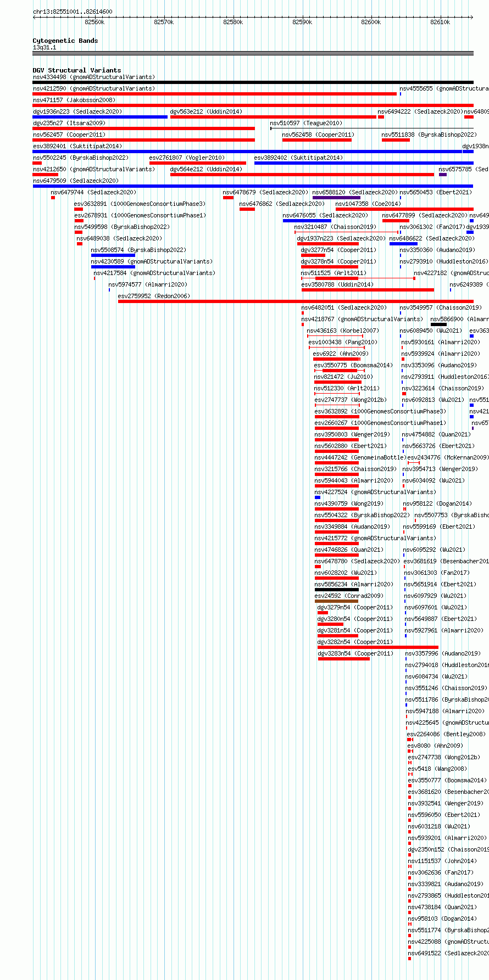
Task: Open esv3892401 (Suktitipat2014) variant label
Action: (77, 146)
